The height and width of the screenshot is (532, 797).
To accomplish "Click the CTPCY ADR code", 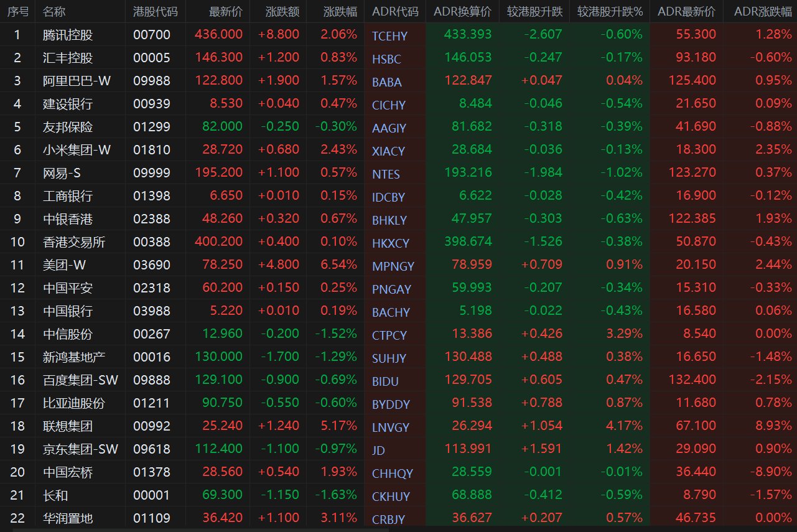I will (x=389, y=335).
